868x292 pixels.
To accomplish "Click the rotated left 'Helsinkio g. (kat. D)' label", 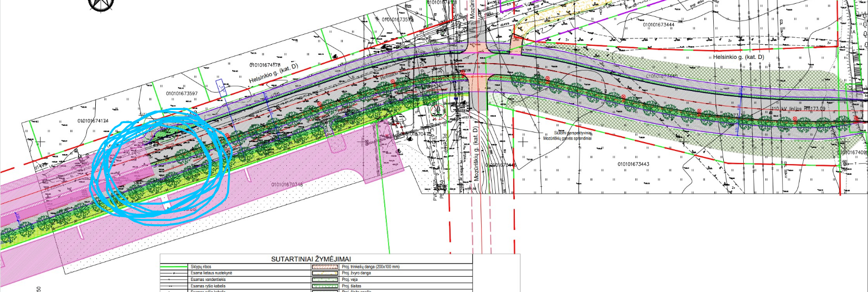I will (x=273, y=74).
